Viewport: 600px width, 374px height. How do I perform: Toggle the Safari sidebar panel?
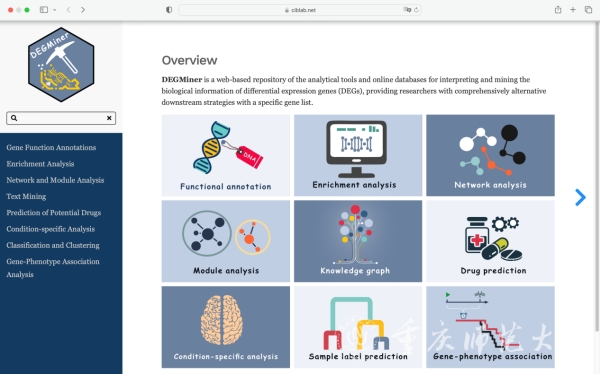tap(44, 10)
